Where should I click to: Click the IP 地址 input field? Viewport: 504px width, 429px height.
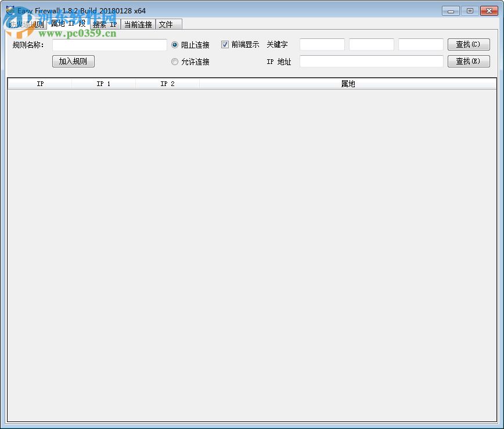(371, 61)
